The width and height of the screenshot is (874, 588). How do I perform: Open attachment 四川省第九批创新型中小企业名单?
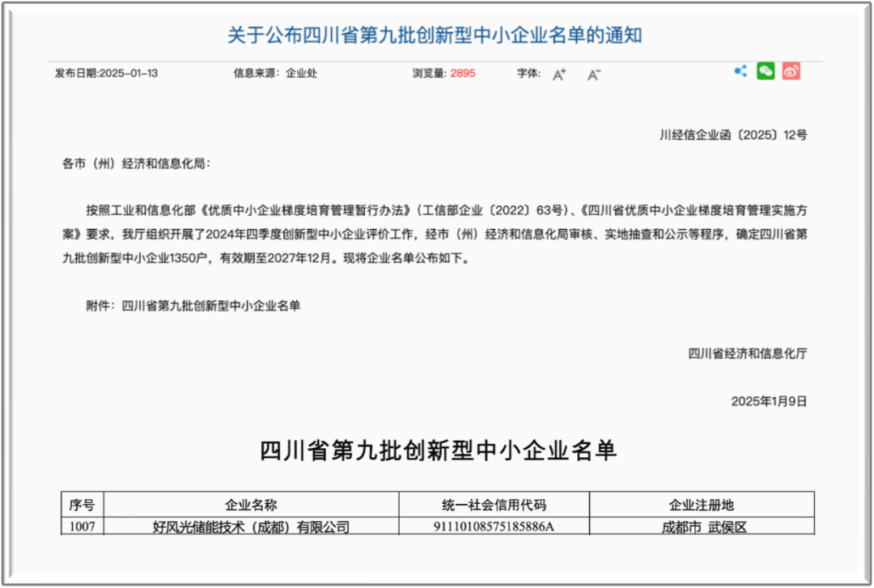click(211, 306)
